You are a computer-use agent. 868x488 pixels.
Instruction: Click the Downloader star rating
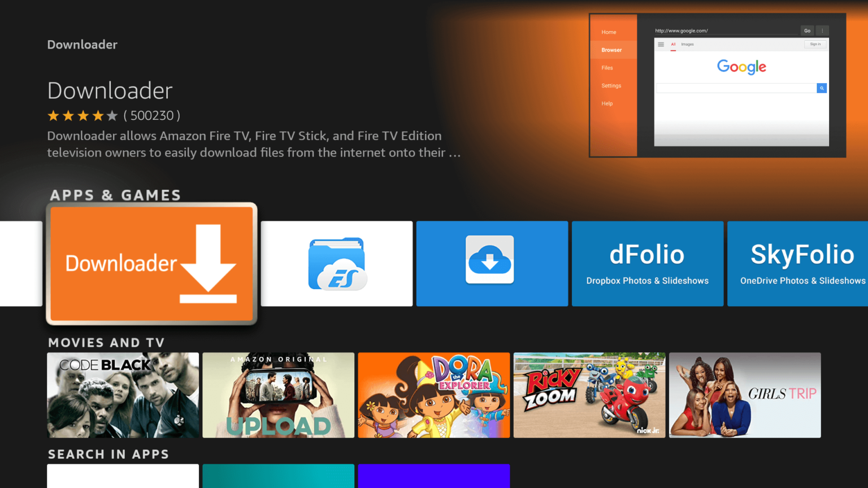[83, 116]
